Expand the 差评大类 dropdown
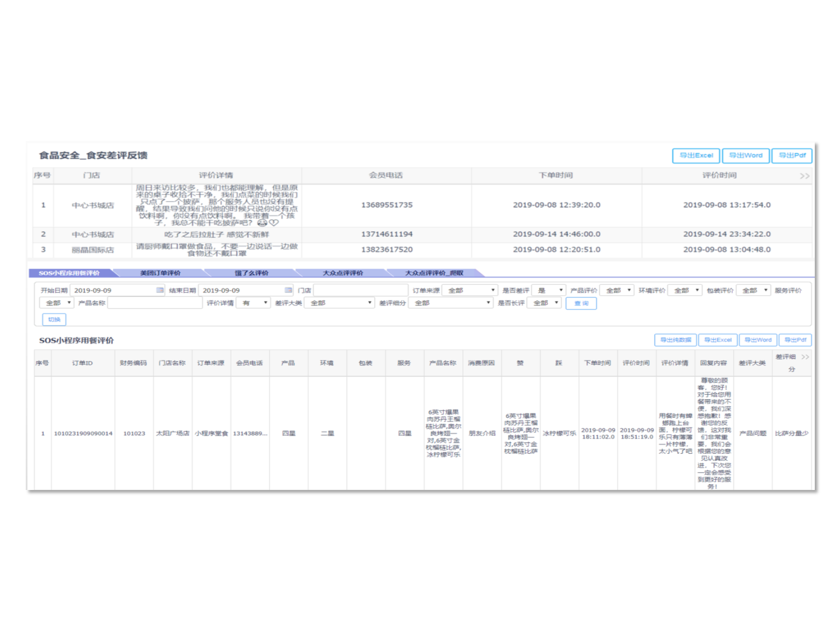840x631 pixels. tap(339, 303)
